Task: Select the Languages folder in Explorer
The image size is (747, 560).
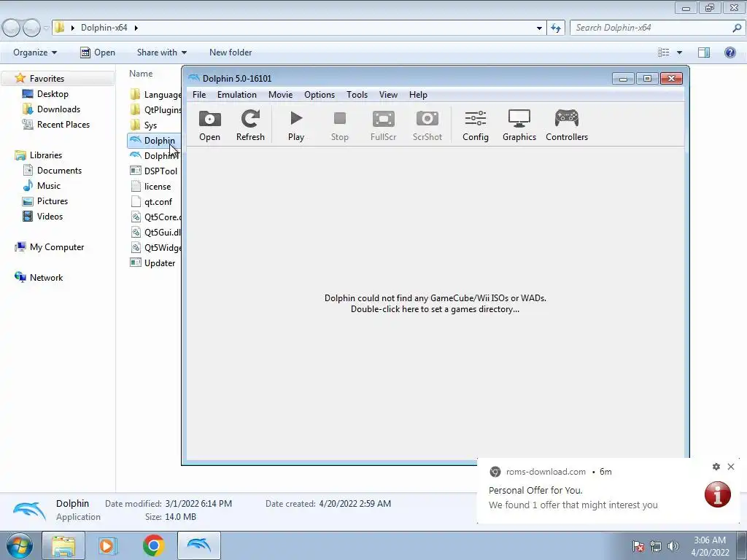Action: (155, 95)
